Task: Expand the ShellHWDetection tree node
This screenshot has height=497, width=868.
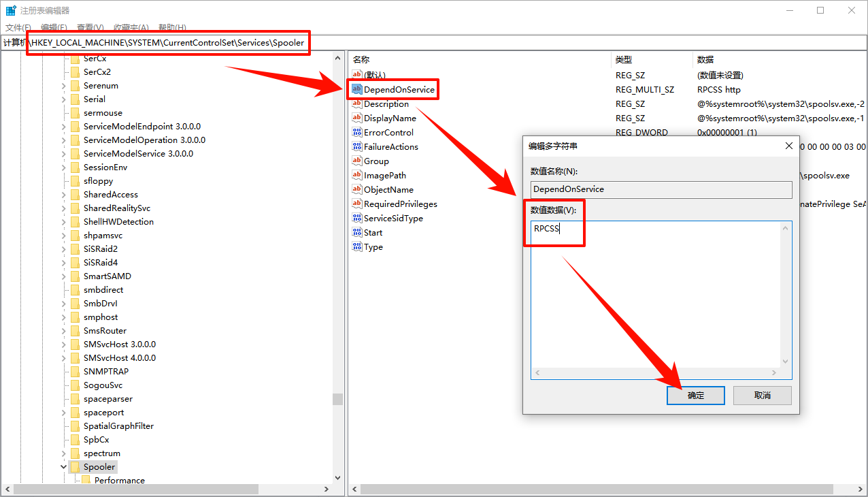Action: pos(63,222)
